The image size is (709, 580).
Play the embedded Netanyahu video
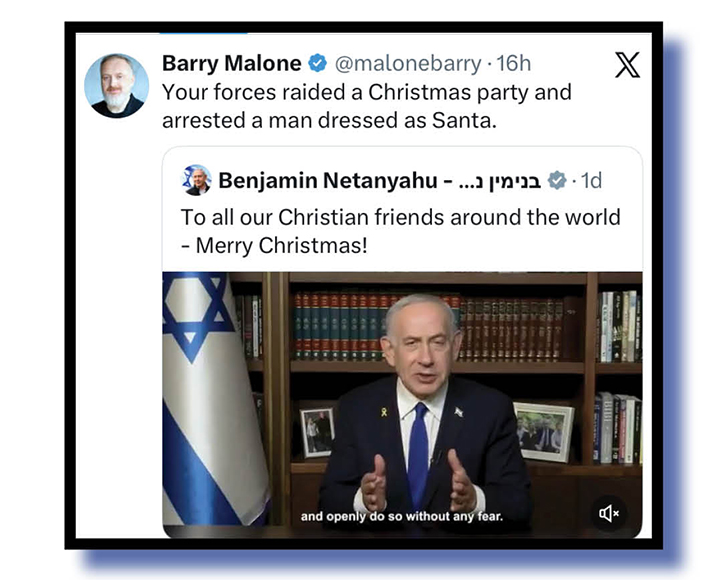402,405
